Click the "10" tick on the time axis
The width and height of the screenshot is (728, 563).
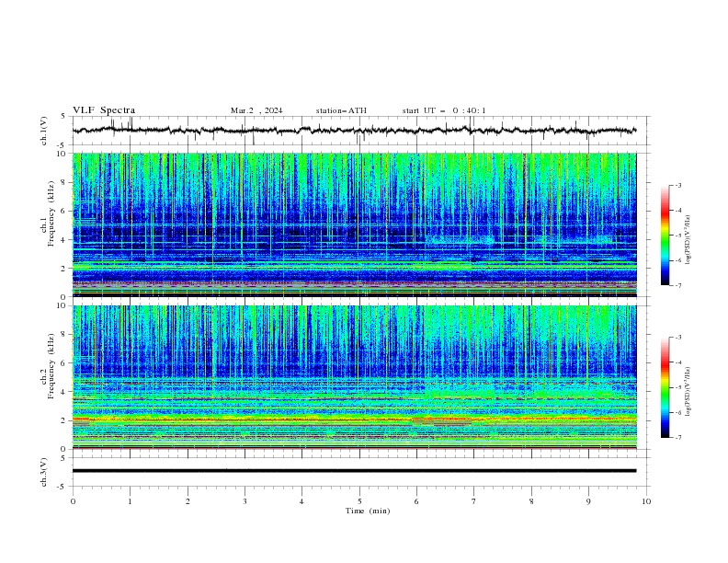coord(646,501)
